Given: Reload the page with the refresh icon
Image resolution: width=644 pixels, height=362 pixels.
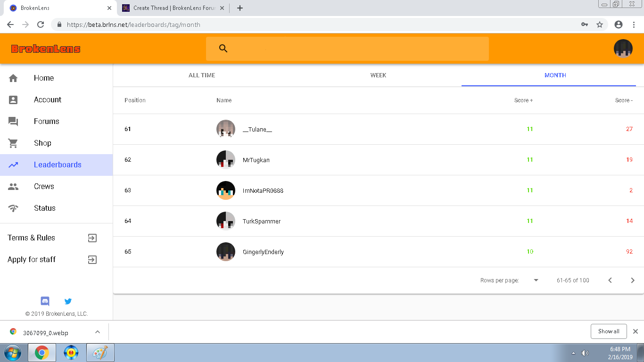Looking at the screenshot, I should point(41,25).
